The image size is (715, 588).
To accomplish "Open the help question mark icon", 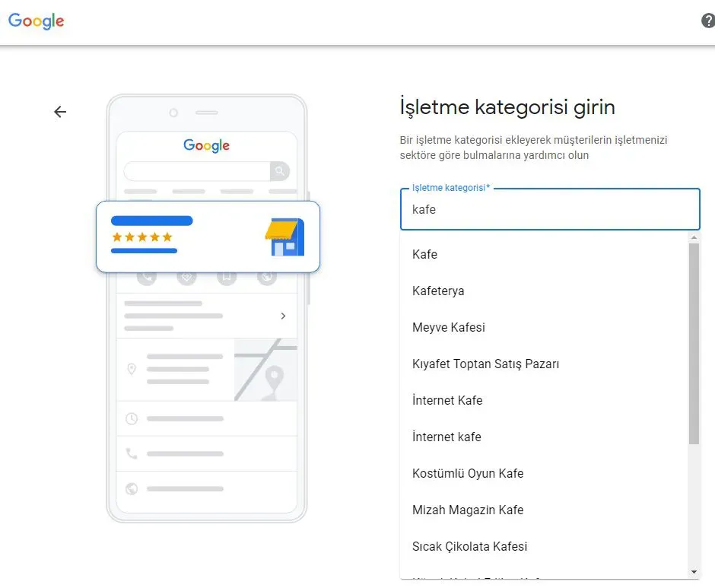I will tap(707, 21).
